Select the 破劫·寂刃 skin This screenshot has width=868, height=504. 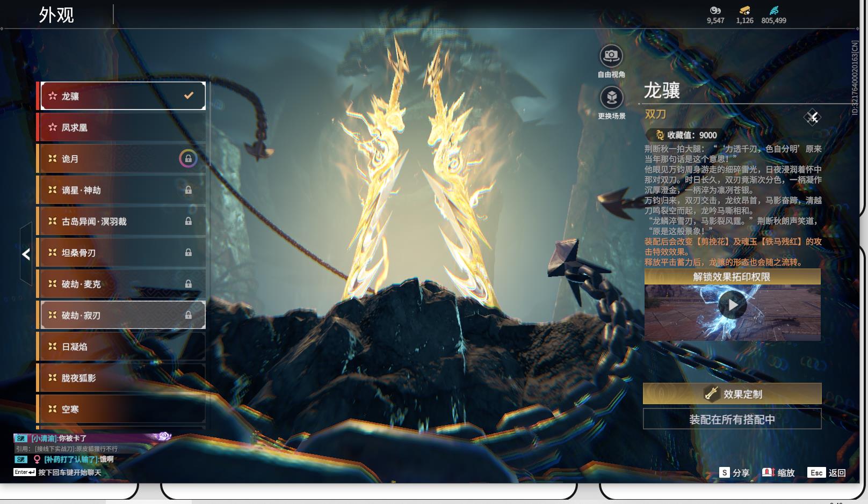point(123,315)
